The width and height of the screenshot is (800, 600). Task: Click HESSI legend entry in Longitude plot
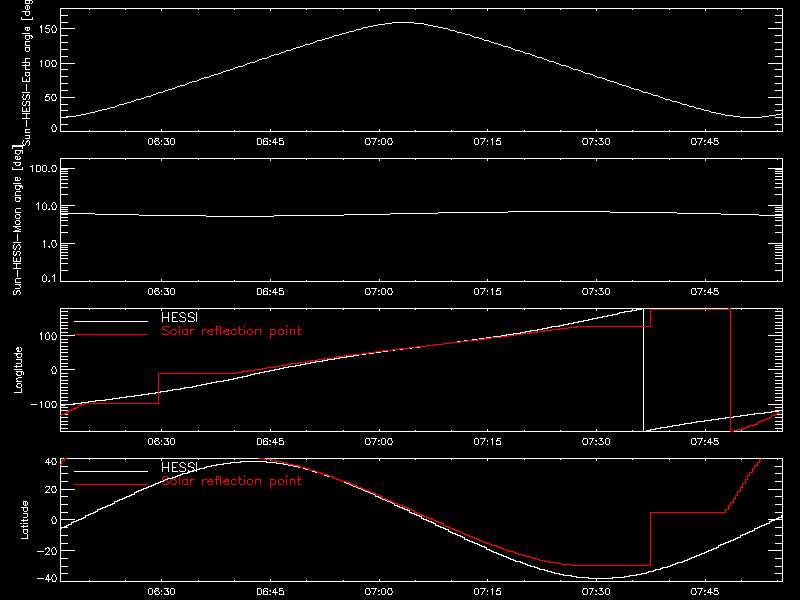tap(179, 317)
